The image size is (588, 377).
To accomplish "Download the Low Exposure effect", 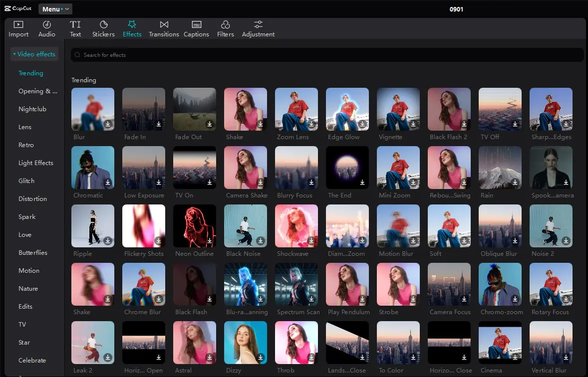I will 159,183.
